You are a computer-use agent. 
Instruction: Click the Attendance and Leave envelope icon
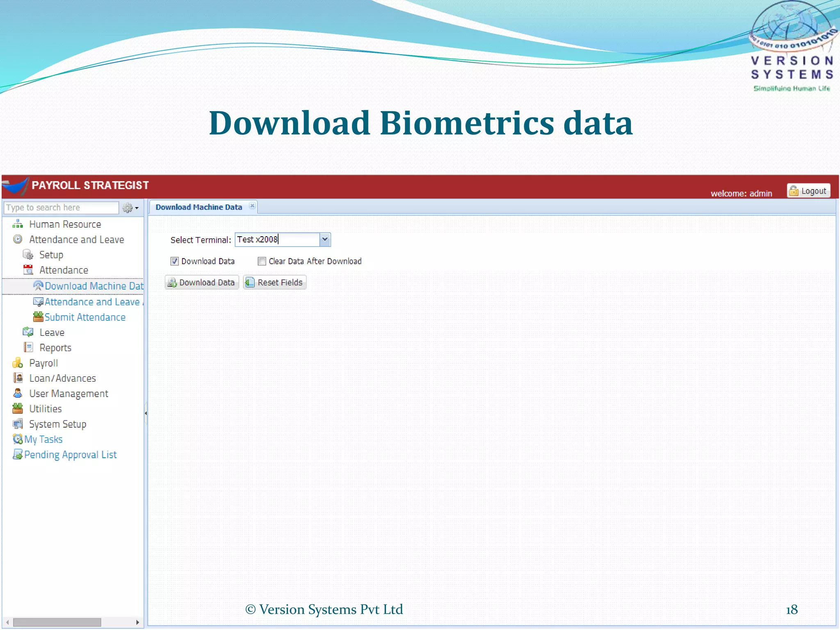(x=38, y=302)
